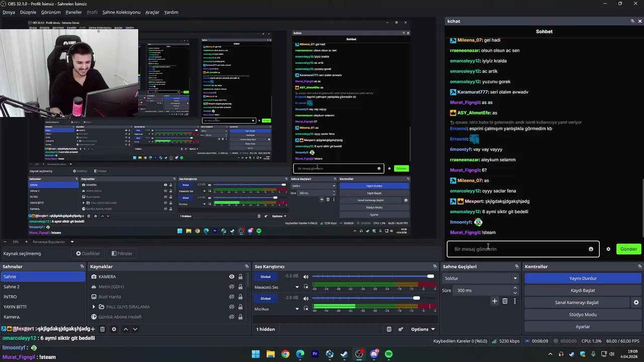Toggle lock on FALL GUYS SIRALAMA group
Viewport: 644px width, 362px height.
point(240,307)
